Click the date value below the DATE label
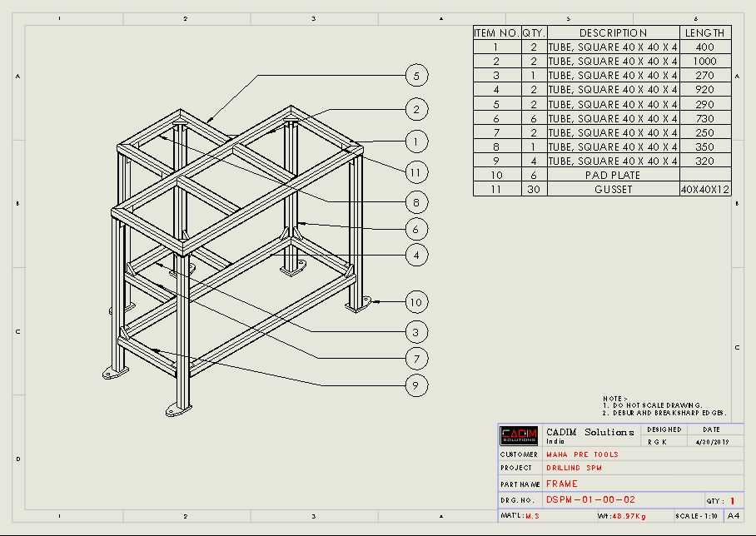The width and height of the screenshot is (756, 536). tap(713, 442)
